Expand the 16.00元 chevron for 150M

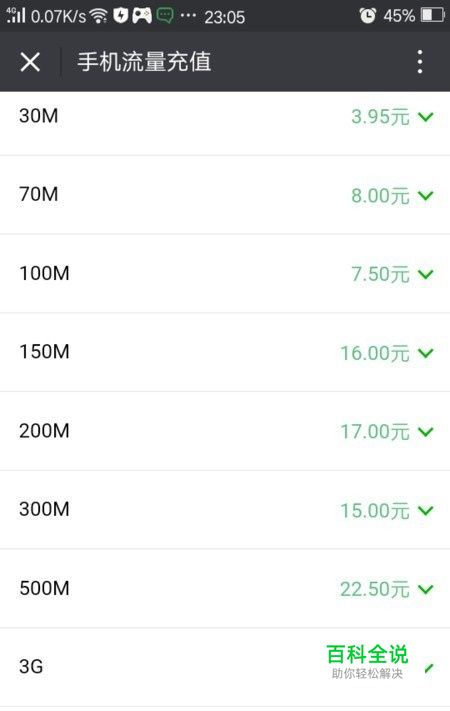click(426, 353)
